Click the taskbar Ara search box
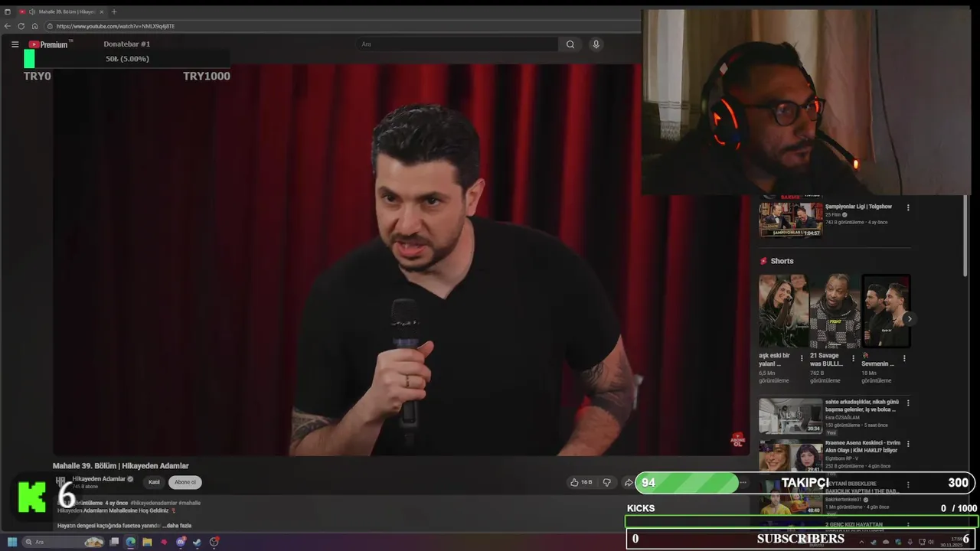The image size is (980, 551). [x=64, y=542]
